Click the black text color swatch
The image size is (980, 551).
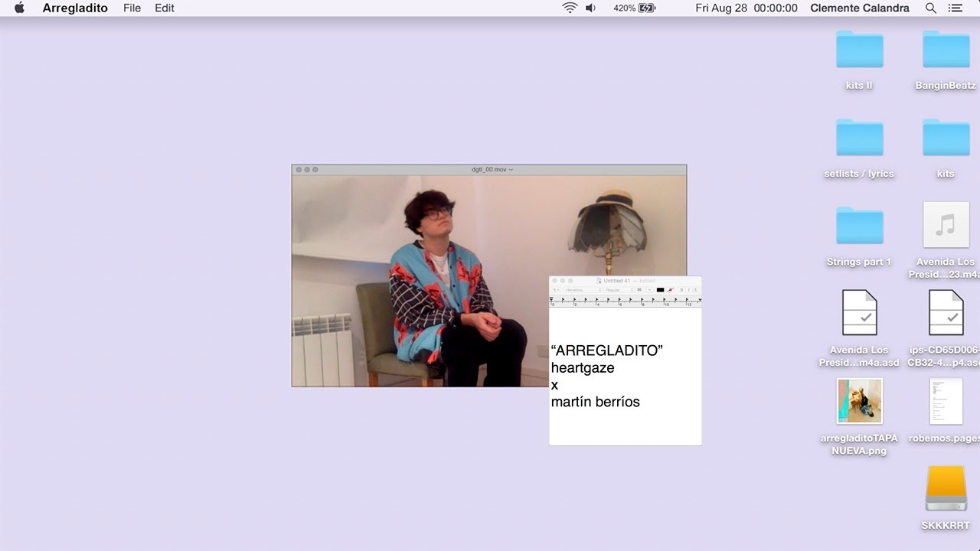point(660,290)
